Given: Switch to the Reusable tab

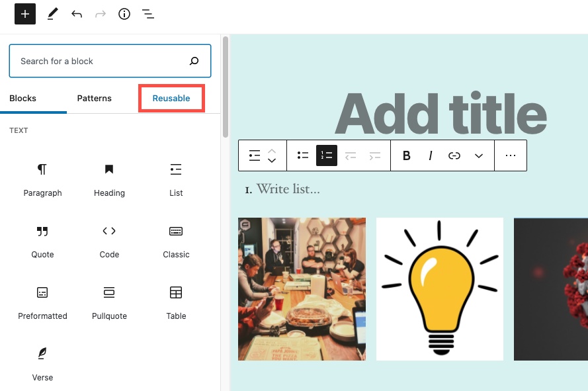Looking at the screenshot, I should (171, 99).
